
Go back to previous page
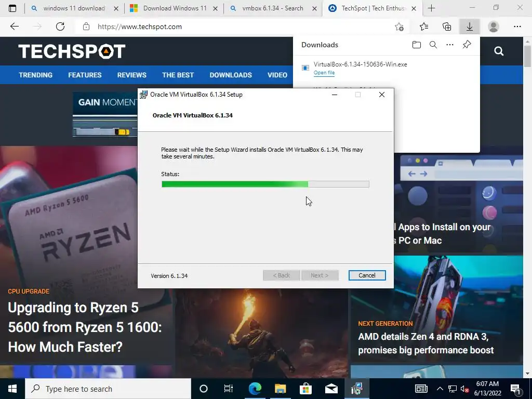[14, 26]
